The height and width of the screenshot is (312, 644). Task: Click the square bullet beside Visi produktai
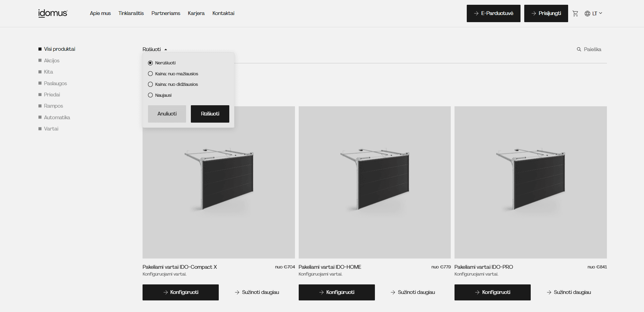coord(40,49)
